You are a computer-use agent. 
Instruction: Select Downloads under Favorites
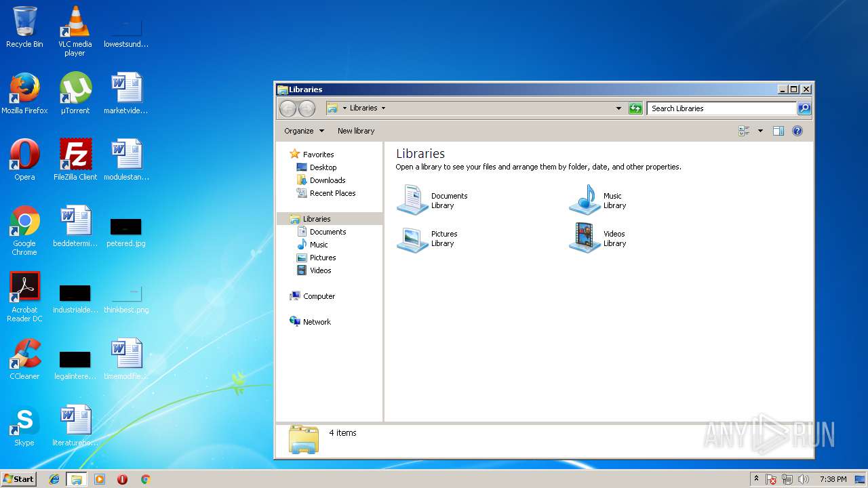pos(321,180)
